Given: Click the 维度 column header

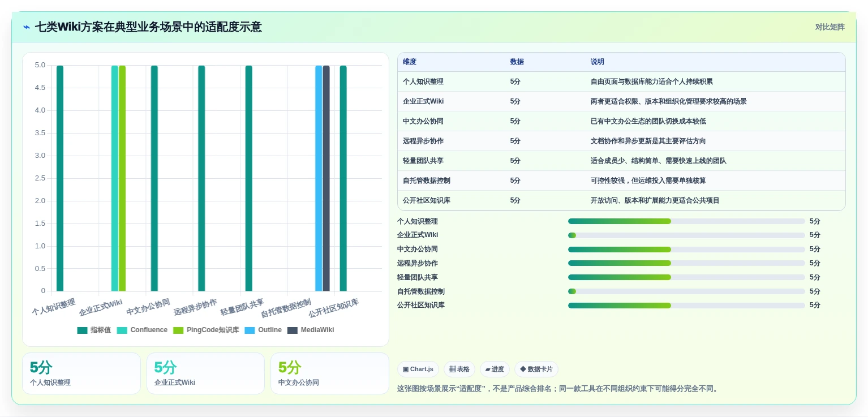Looking at the screenshot, I should [410, 62].
